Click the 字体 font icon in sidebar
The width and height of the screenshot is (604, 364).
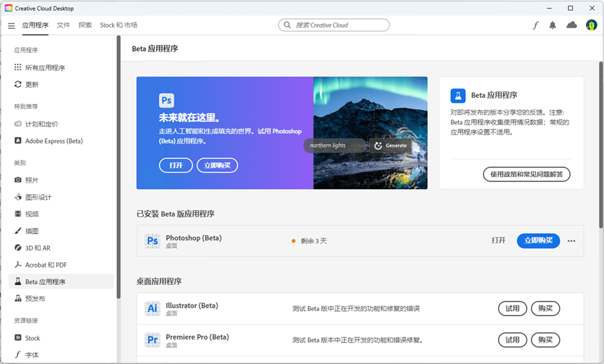(x=17, y=355)
